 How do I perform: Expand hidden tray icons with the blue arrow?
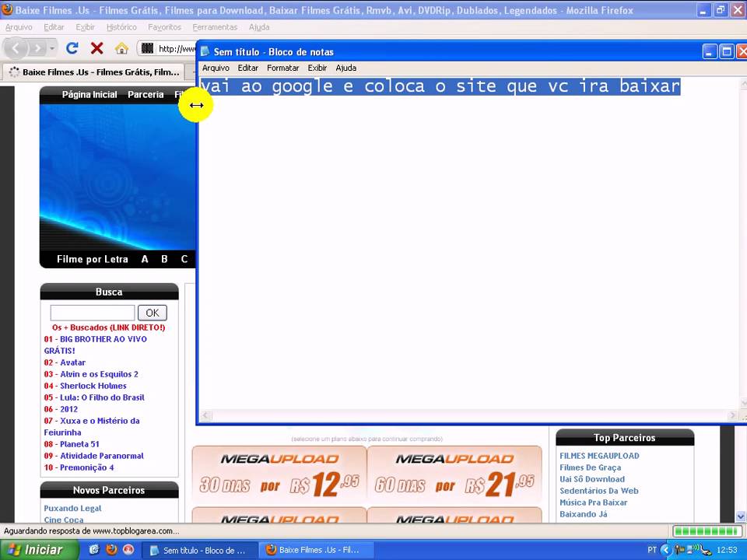pyautogui.click(x=666, y=551)
